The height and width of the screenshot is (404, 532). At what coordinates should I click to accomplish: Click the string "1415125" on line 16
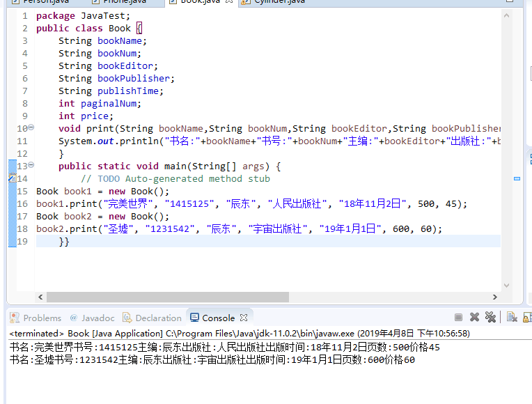click(x=189, y=204)
